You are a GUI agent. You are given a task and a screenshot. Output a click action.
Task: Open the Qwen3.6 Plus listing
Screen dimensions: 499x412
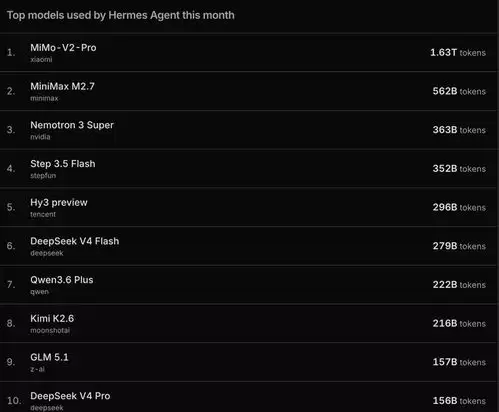[62, 280]
